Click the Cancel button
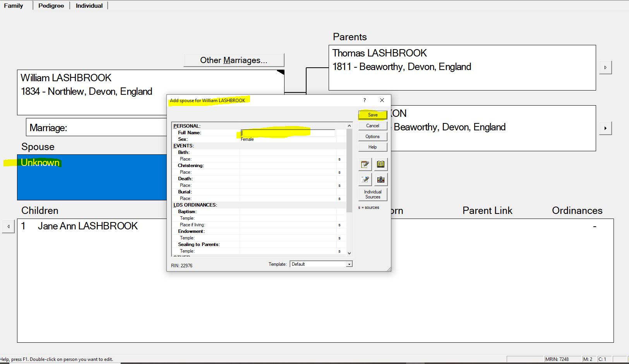Screen dimensions: 629x364 tap(373, 126)
